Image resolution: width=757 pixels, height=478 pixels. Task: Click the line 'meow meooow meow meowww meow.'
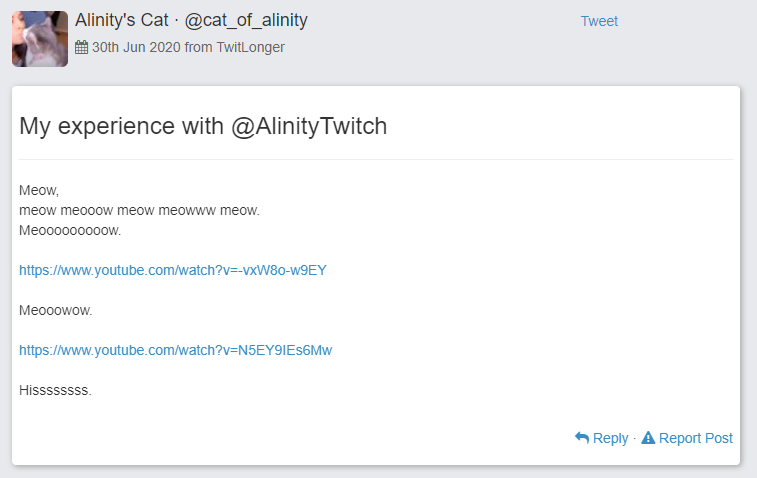pos(139,211)
